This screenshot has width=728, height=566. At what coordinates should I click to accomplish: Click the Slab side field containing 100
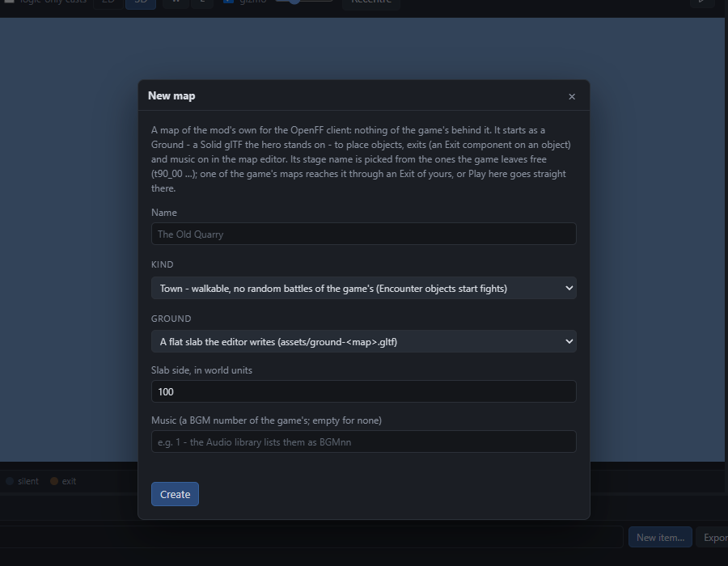pyautogui.click(x=363, y=391)
